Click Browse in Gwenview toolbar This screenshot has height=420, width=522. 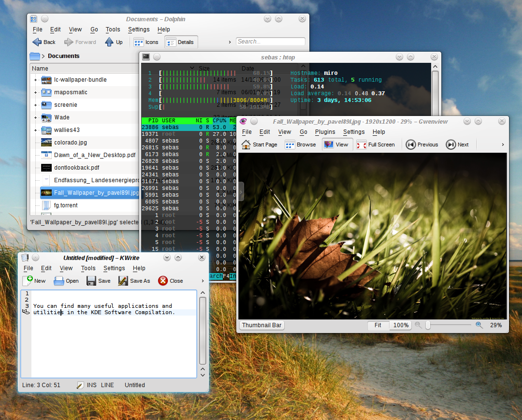coord(301,145)
